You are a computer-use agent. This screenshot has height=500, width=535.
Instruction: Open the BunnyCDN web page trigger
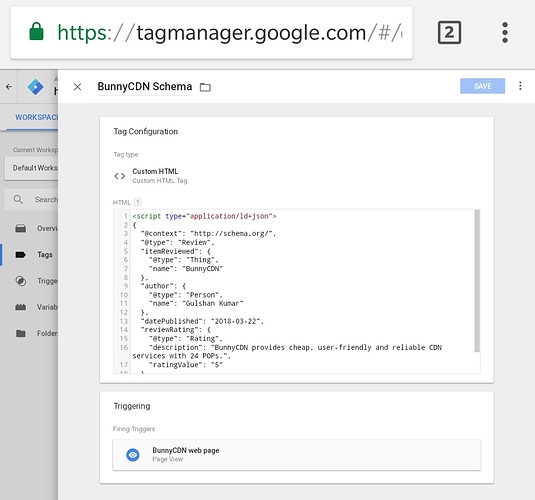click(x=297, y=455)
